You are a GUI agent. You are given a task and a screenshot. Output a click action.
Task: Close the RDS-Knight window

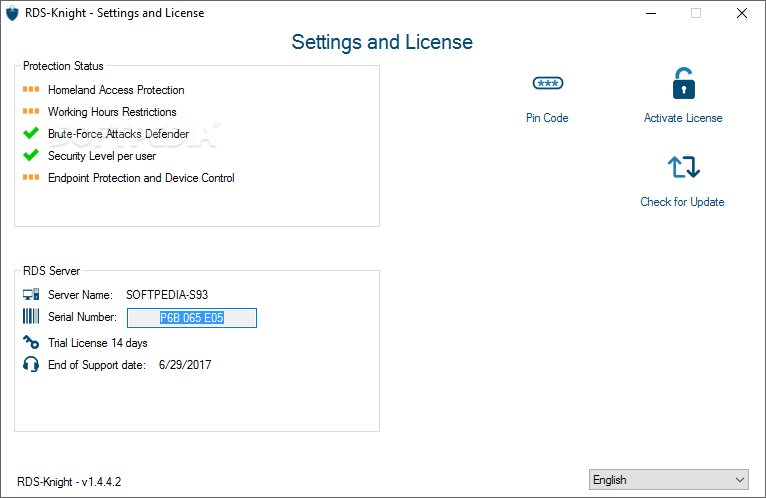[x=742, y=13]
